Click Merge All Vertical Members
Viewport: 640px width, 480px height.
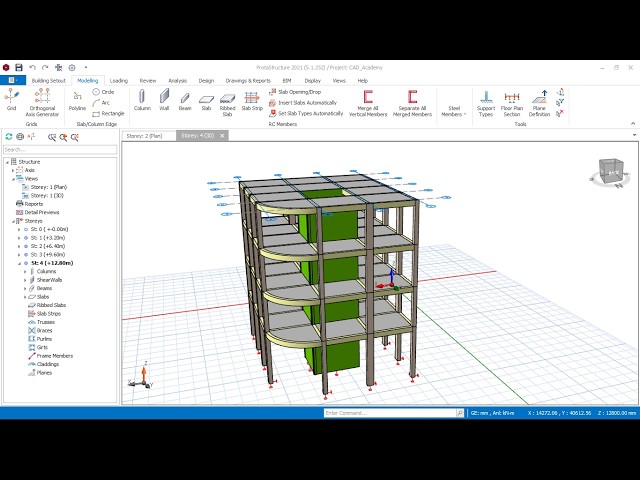point(368,103)
